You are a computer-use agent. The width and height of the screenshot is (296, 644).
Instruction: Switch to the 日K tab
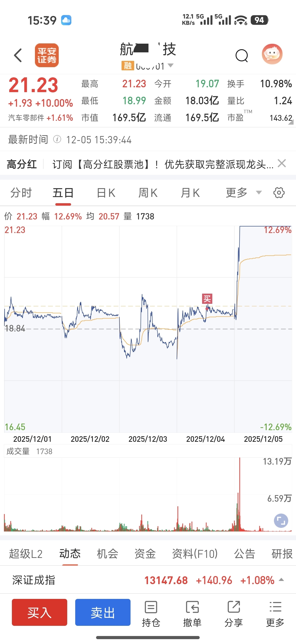click(106, 193)
